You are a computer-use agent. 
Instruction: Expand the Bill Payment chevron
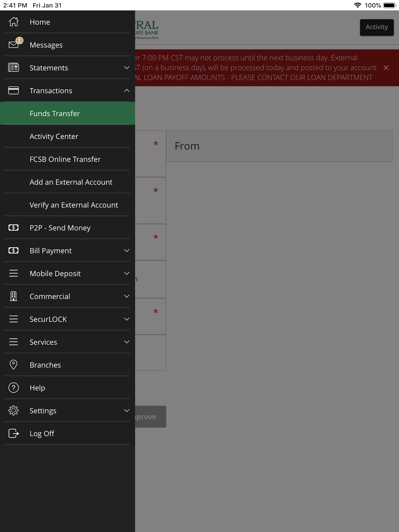127,250
